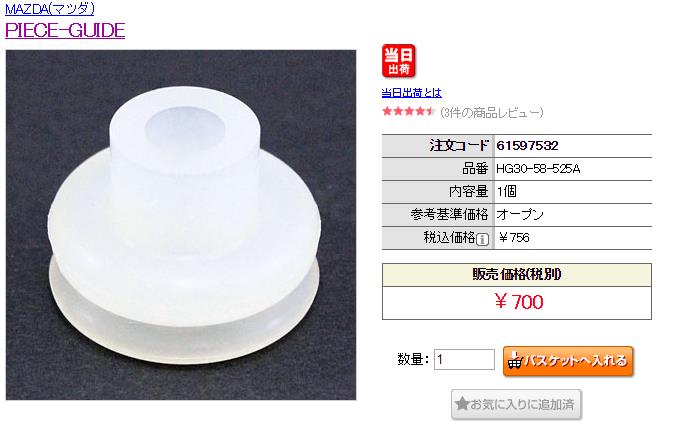
Task: Click the info icon beside 税込価格
Action: click(482, 240)
